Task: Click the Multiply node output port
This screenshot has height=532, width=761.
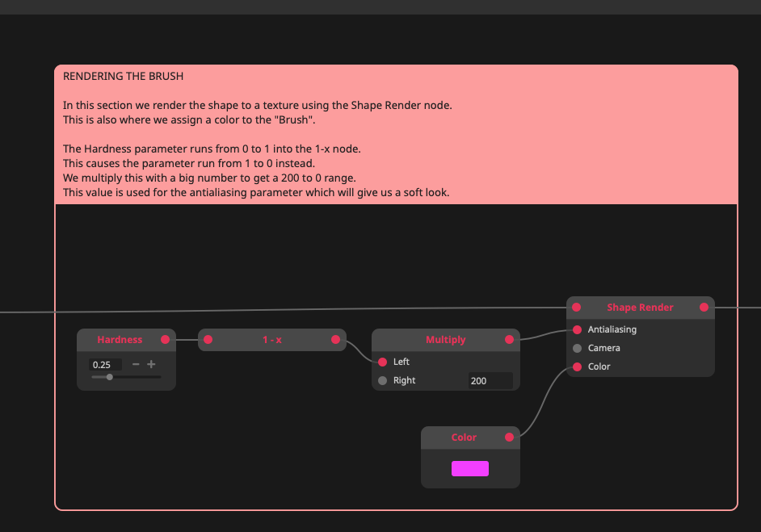Action: 509,340
